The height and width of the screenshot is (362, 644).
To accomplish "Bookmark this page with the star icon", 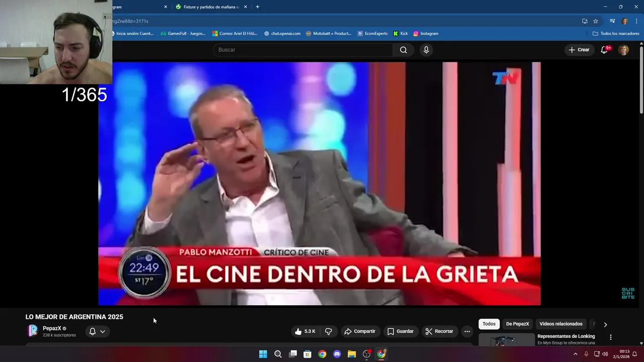I will pos(596,21).
